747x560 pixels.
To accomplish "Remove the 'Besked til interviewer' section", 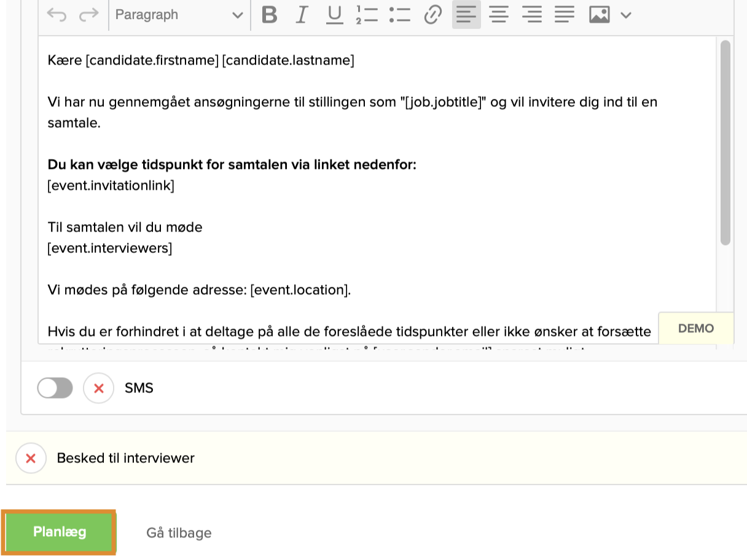I will [31, 457].
